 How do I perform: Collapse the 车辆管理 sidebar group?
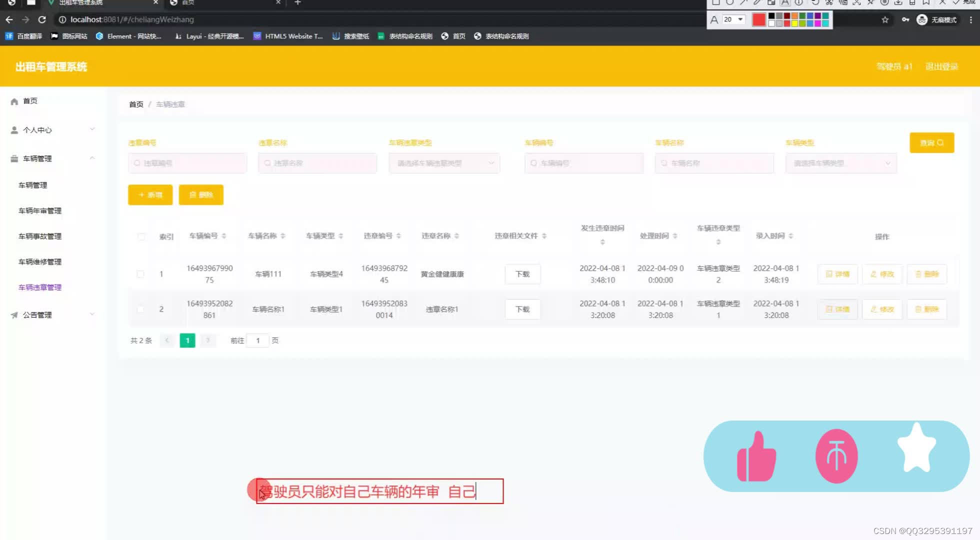(52, 158)
